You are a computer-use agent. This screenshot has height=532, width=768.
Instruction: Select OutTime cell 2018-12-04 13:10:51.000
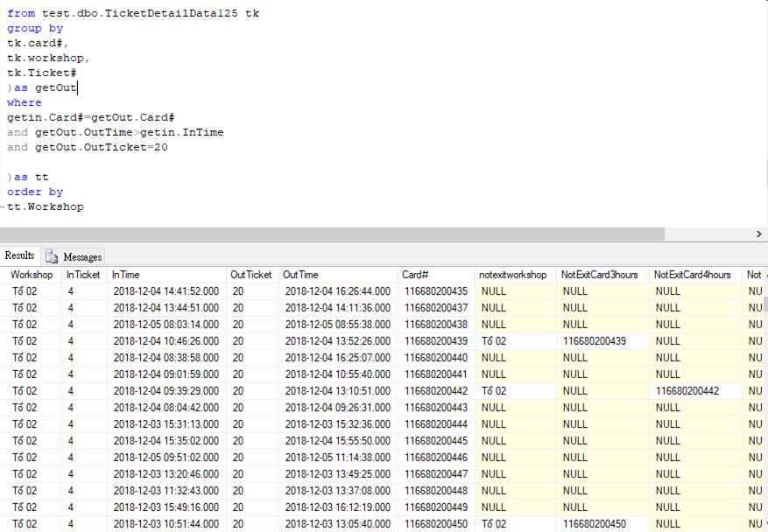pyautogui.click(x=338, y=391)
